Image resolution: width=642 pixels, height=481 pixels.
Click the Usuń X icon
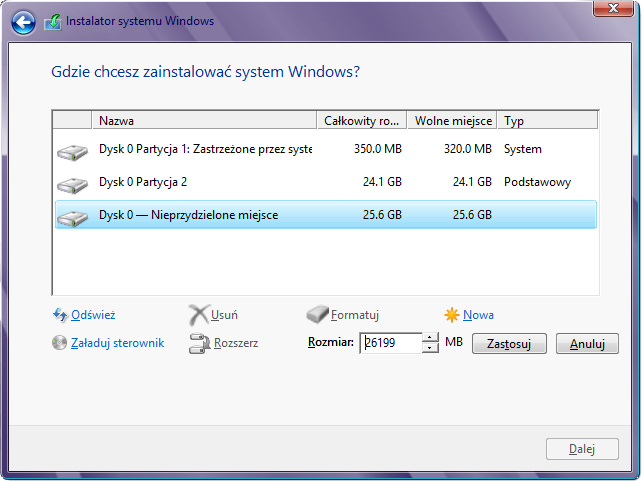199,315
